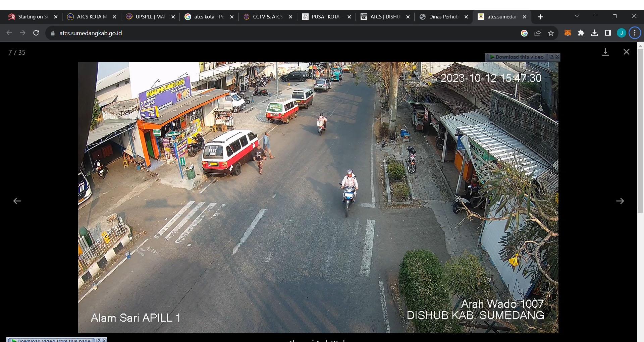
Task: Open the 'atcs kota - Pe' Google tab
Action: (x=209, y=17)
